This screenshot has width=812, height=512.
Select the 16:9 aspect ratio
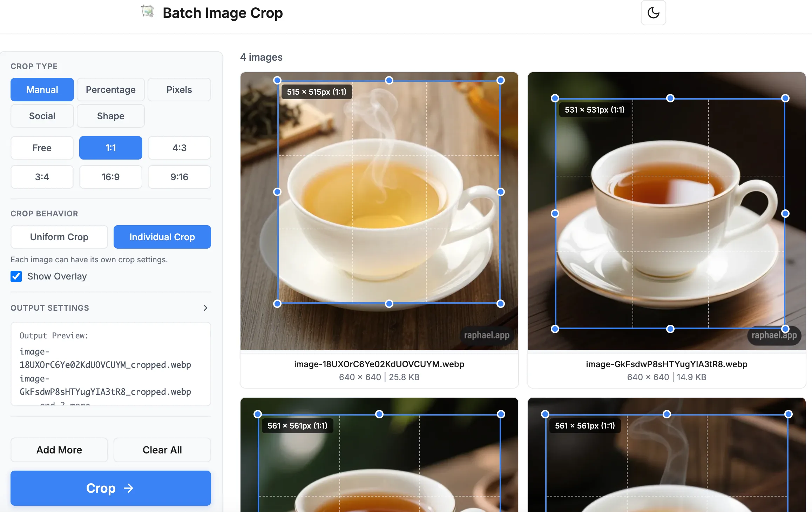[x=110, y=177]
